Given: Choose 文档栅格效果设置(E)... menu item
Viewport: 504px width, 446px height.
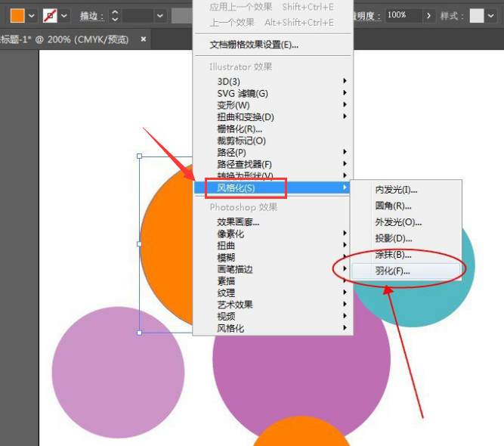Looking at the screenshot, I should [x=274, y=45].
